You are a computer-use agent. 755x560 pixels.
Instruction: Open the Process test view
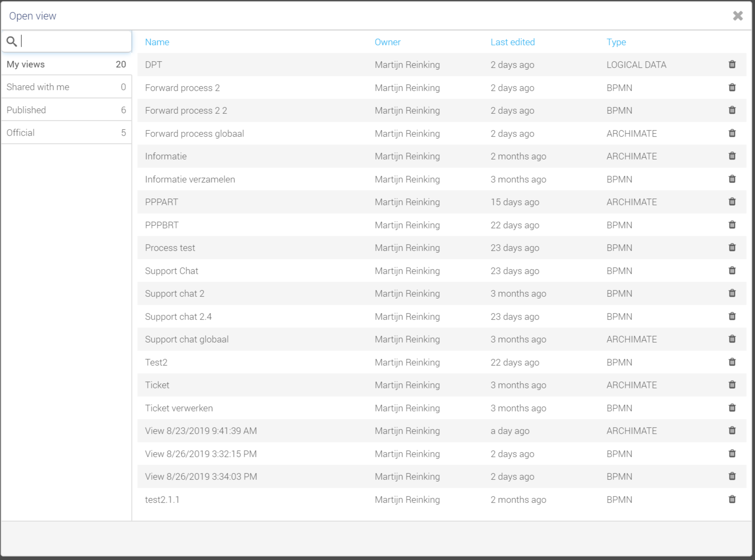pos(170,248)
